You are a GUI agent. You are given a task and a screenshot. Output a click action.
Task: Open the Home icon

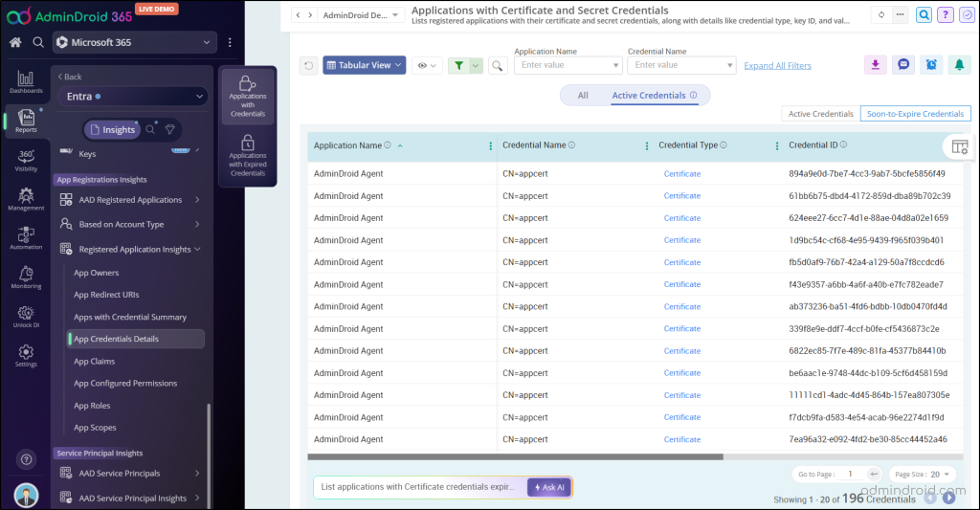click(15, 42)
